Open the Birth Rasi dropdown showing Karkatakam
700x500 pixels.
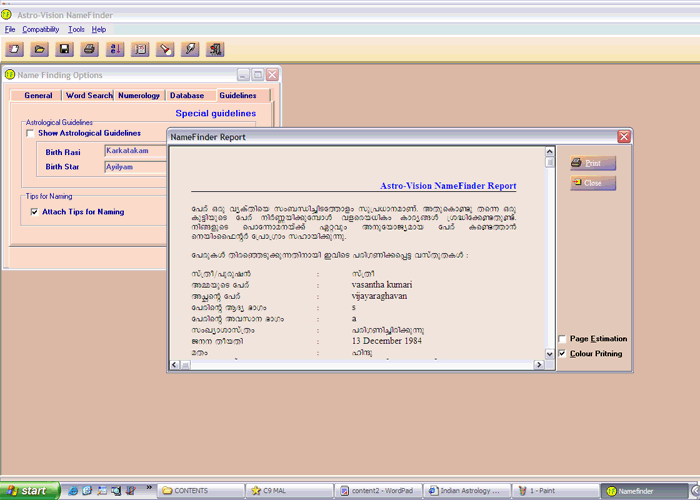pos(135,151)
